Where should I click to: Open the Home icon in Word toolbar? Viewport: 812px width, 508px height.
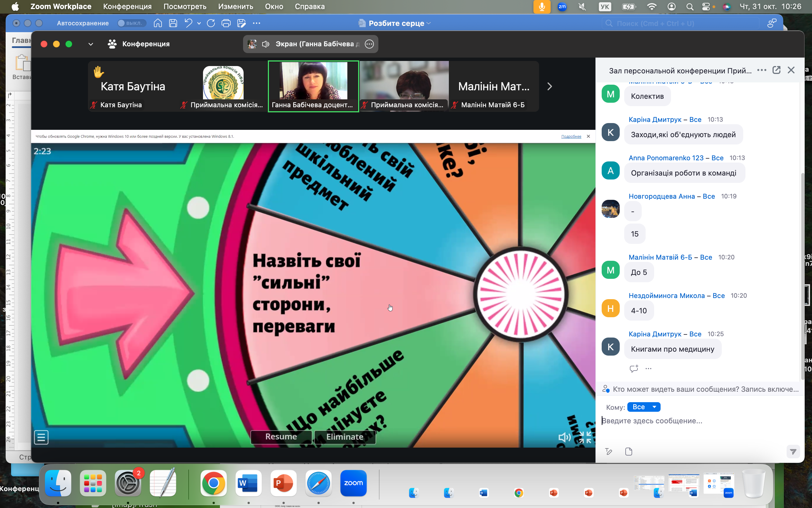(158, 23)
